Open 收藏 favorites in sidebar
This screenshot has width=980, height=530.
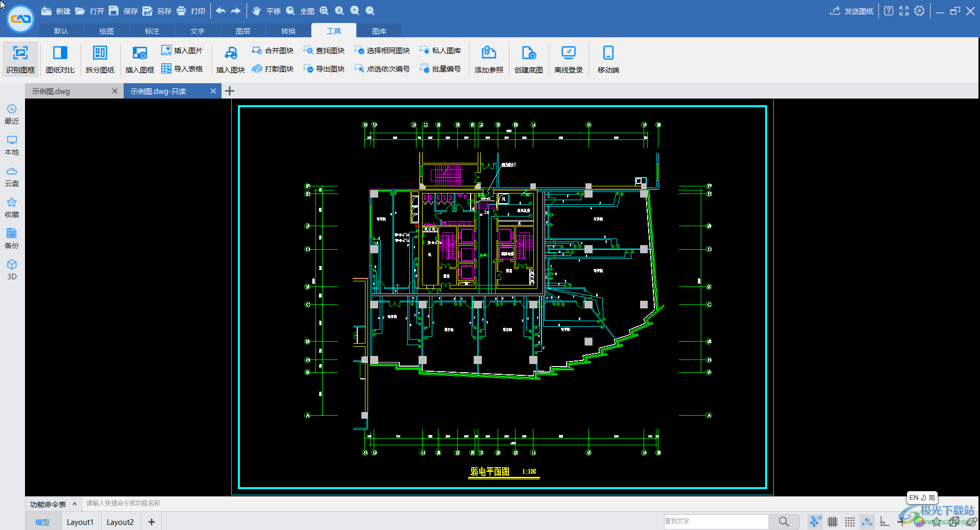(x=12, y=208)
